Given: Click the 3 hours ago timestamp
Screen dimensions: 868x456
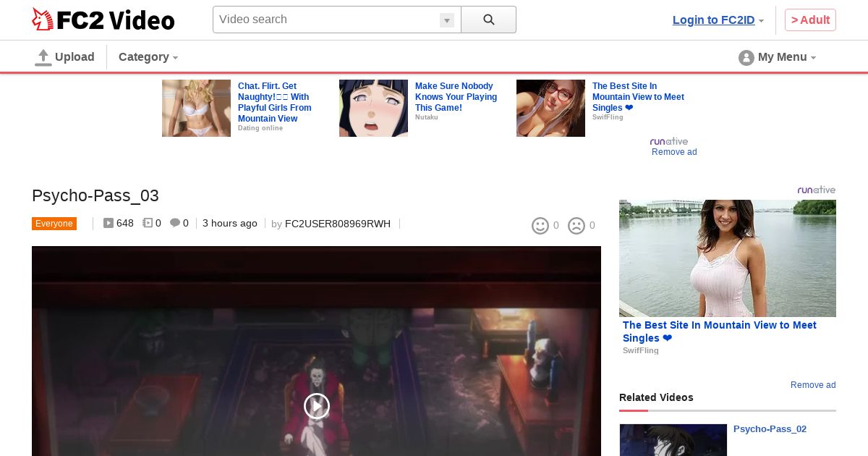Looking at the screenshot, I should coord(230,224).
